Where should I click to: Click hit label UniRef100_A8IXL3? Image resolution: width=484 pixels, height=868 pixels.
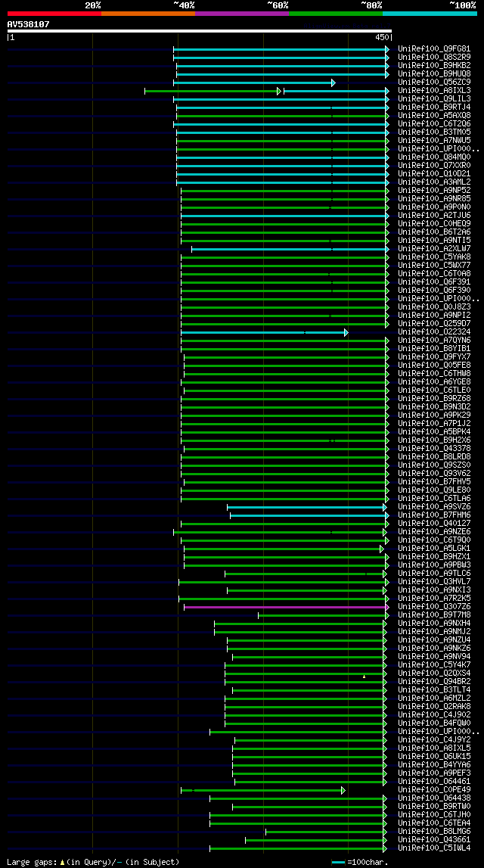pyautogui.click(x=434, y=91)
